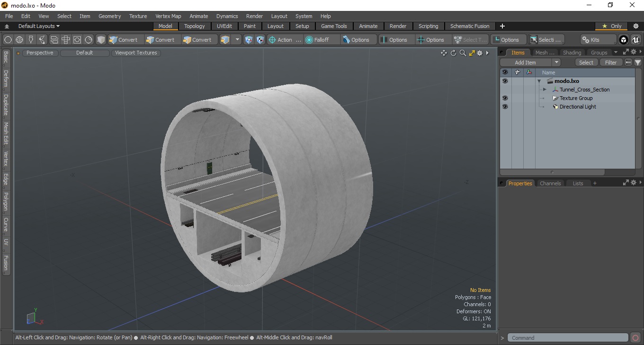This screenshot has height=345, width=644.
Task: Click the Properties panel gear icon
Action: (633, 182)
